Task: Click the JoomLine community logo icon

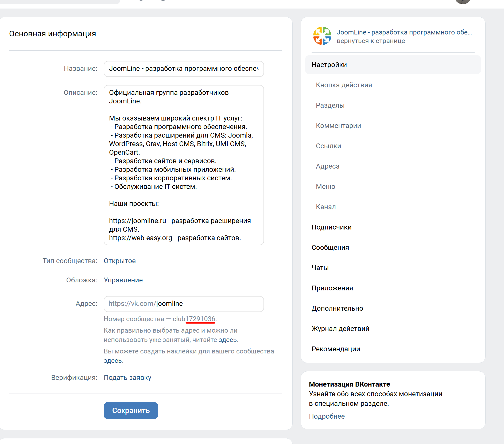Action: coord(322,36)
